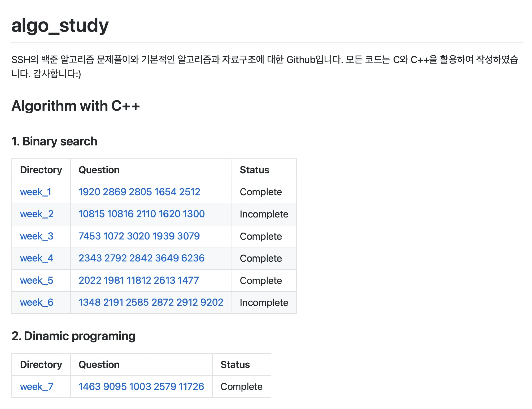532x409 pixels.
Task: Open the week_4 directory link
Action: 37,258
